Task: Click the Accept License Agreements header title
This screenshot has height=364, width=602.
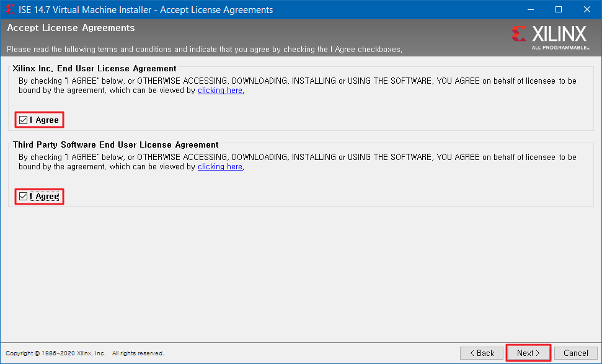Action: 71,28
